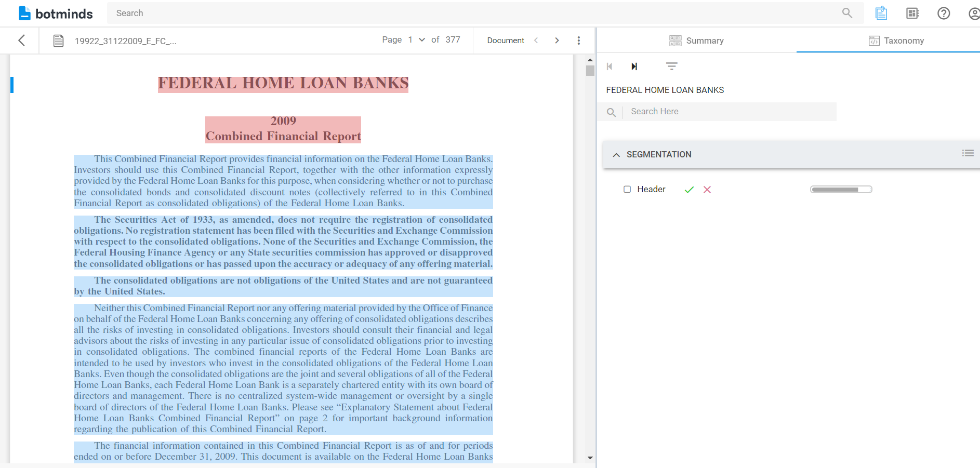This screenshot has width=980, height=468.
Task: Click the FEDERAL HOME LOAN BANKS panel title
Action: 665,90
